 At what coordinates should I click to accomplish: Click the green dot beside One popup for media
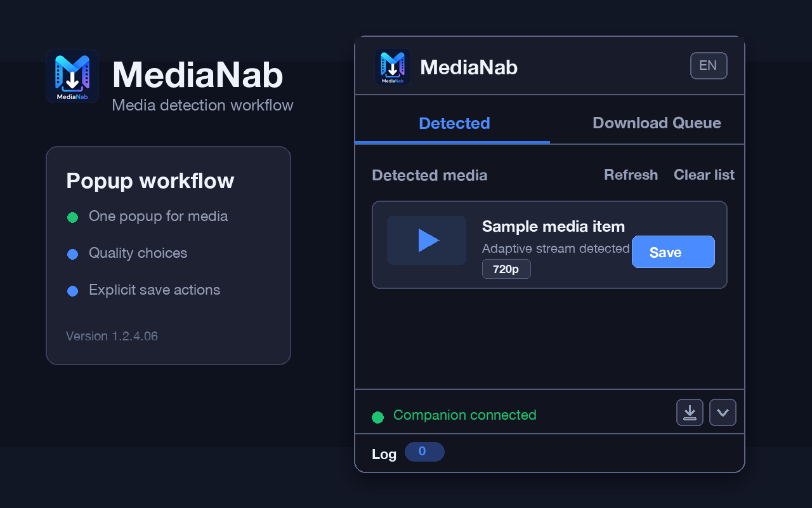pos(72,218)
